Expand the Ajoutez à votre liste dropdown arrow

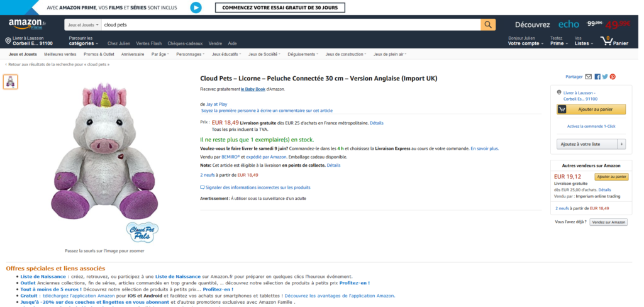pos(621,144)
